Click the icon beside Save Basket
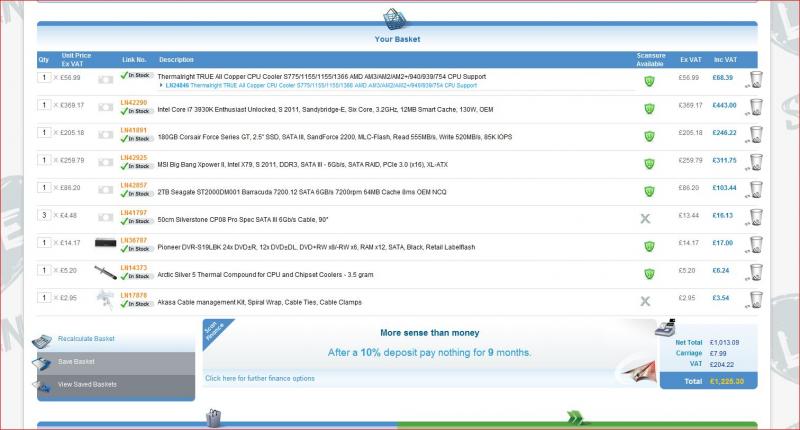800x430 pixels. tap(41, 363)
